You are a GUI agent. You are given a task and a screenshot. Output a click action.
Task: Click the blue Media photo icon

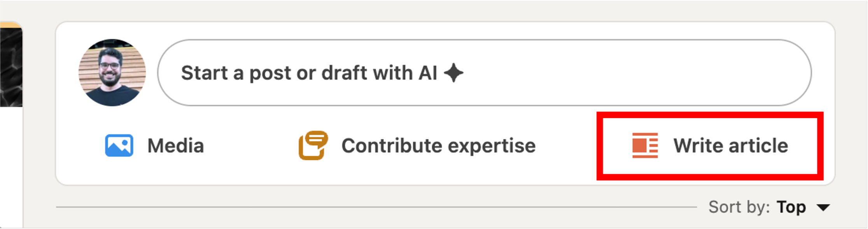[x=119, y=146]
